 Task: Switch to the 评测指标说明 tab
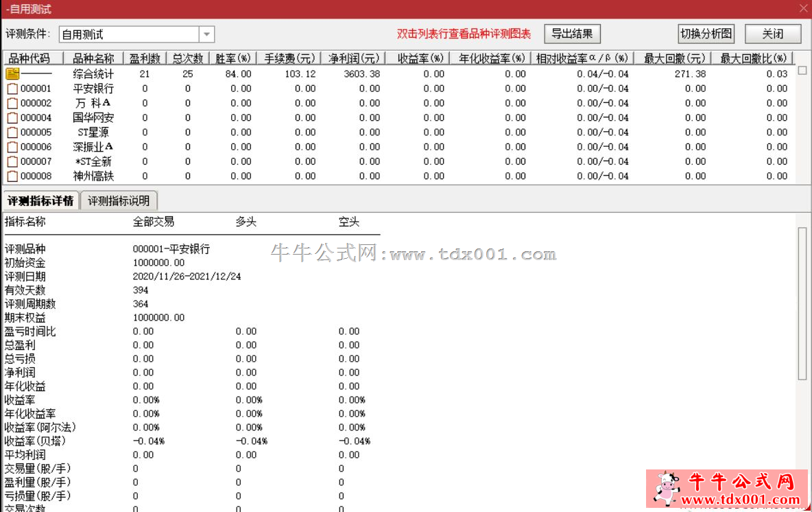[119, 201]
